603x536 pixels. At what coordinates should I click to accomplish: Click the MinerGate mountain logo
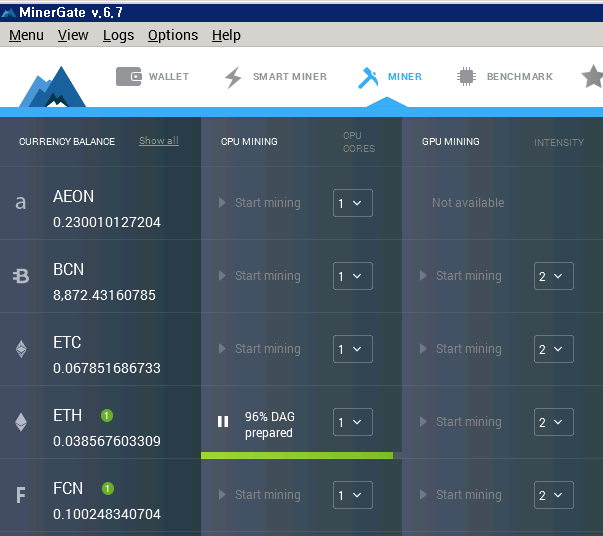53,87
